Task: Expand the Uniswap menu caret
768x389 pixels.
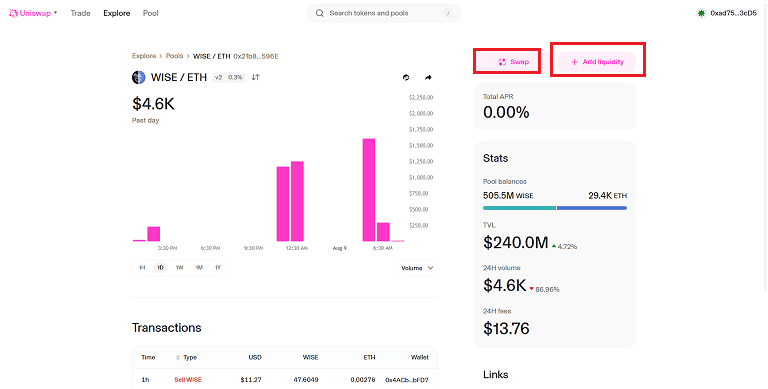Action: [55, 13]
